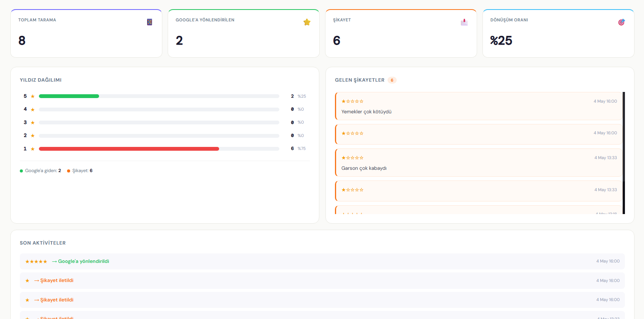Click the "SON AKTİVİTELER" heading
Image resolution: width=644 pixels, height=319 pixels.
43,243
